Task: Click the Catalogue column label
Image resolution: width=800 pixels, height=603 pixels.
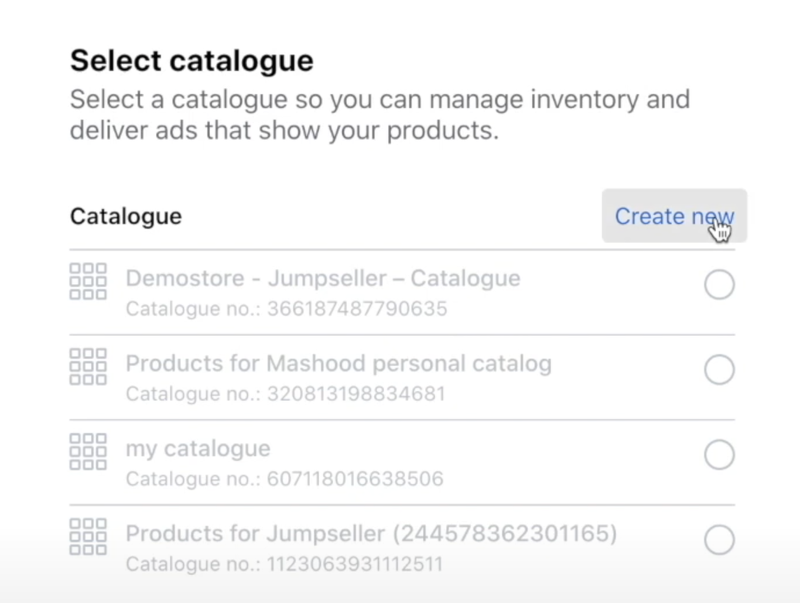Action: [x=125, y=216]
